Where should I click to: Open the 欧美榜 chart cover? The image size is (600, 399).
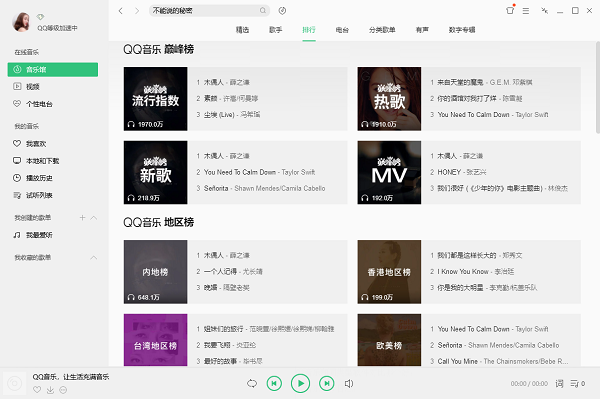click(x=389, y=340)
